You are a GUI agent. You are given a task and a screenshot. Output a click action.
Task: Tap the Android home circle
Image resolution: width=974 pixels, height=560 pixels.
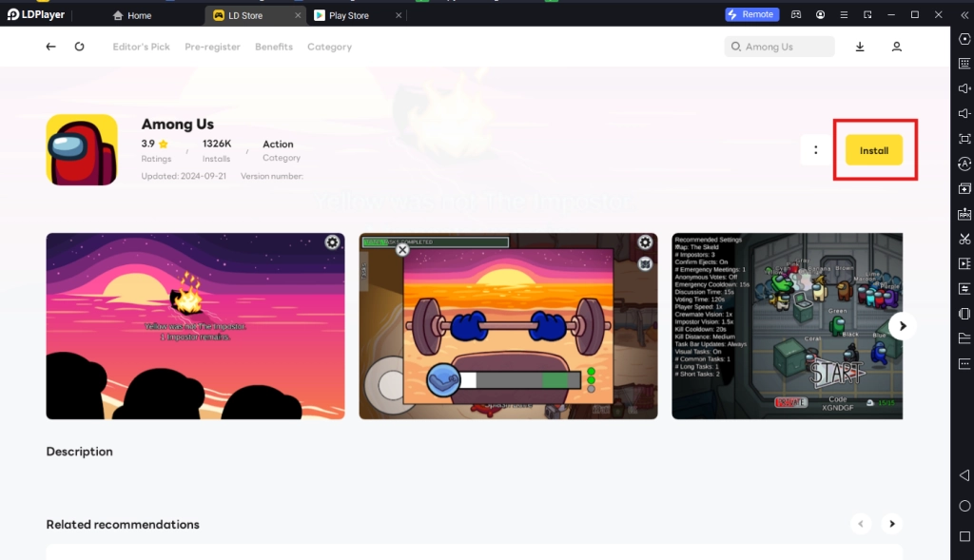pyautogui.click(x=964, y=506)
